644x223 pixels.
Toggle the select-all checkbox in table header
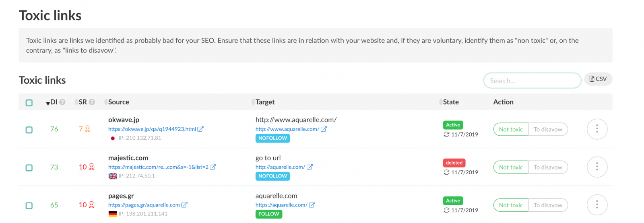point(29,103)
